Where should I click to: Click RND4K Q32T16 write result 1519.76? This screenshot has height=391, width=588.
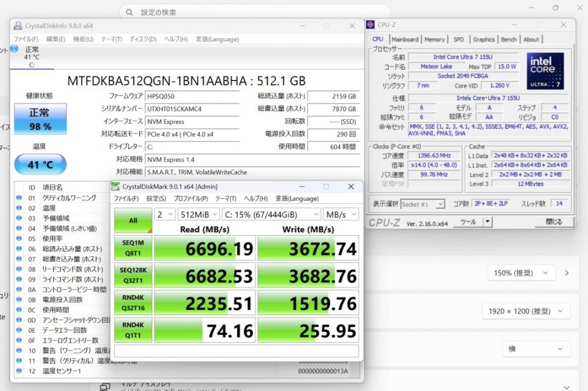coord(308,303)
